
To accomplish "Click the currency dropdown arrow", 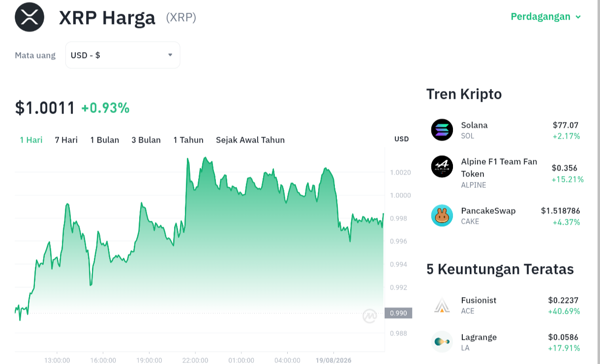I will [170, 55].
